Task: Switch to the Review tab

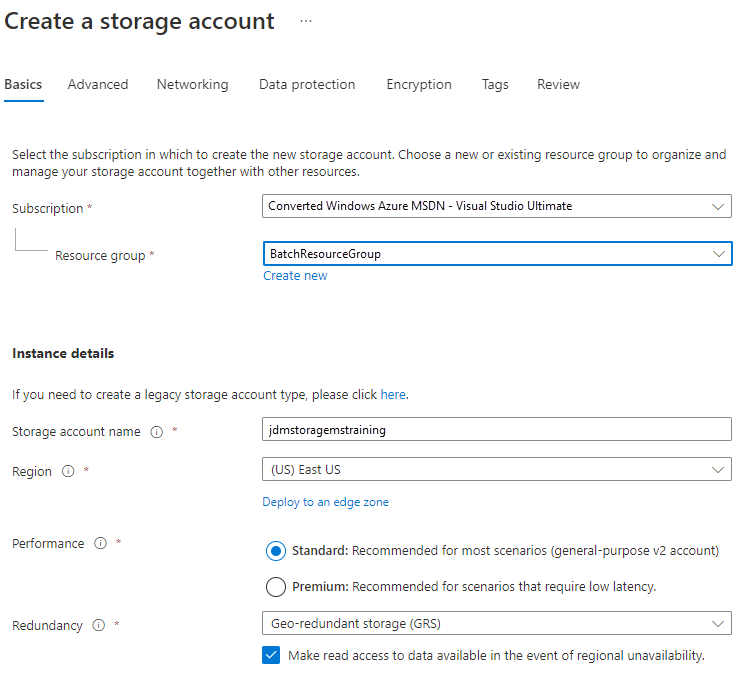Action: pos(558,85)
